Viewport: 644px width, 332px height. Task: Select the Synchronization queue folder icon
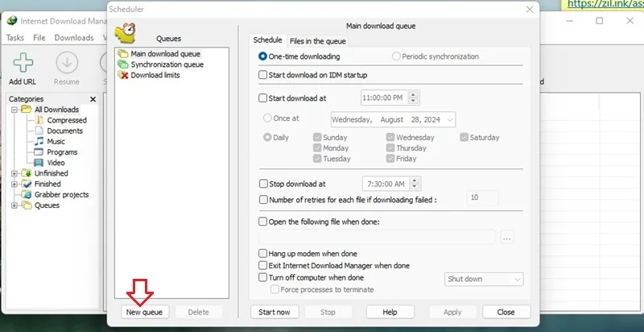click(x=123, y=64)
